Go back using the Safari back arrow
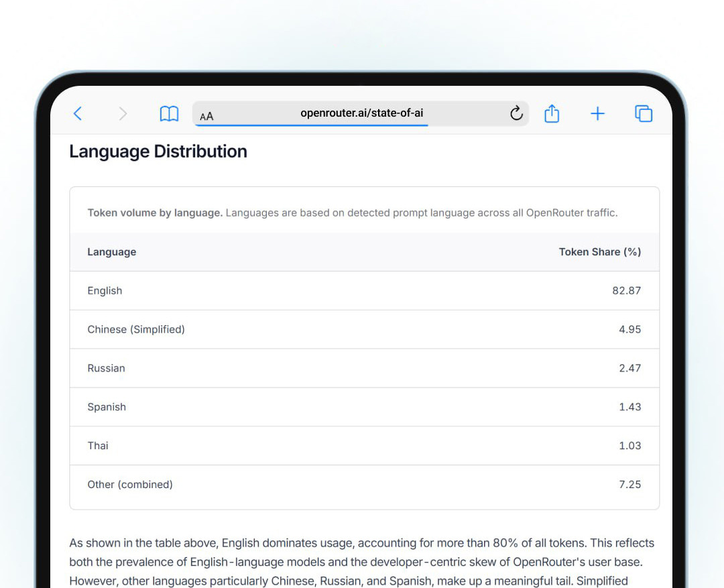The image size is (724, 588). pyautogui.click(x=78, y=114)
